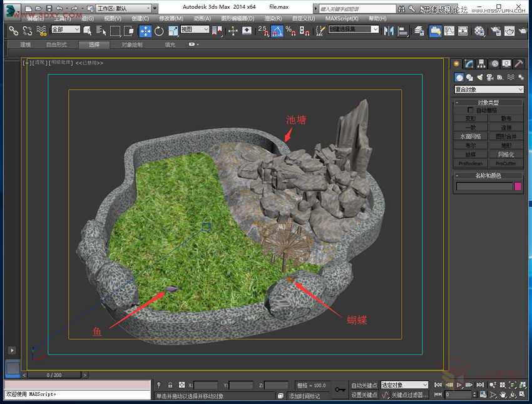Click the Set Key large key icon
The image size is (532, 404).
coord(340,390)
